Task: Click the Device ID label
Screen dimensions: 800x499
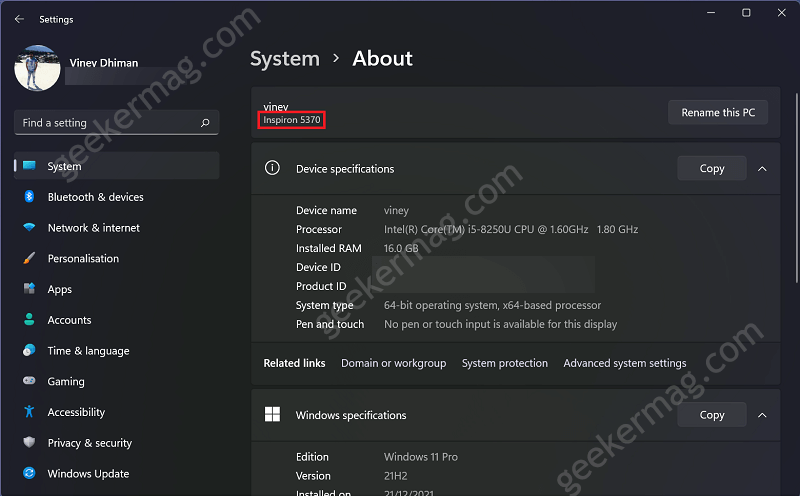Action: coord(318,267)
